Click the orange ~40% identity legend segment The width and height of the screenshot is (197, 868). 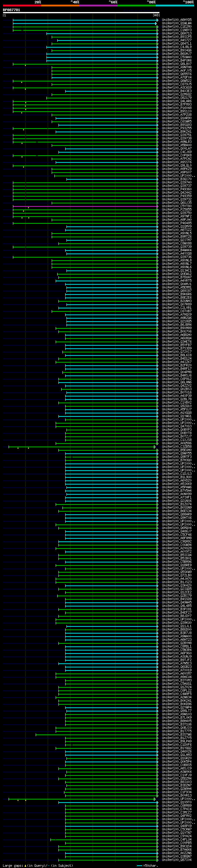[x=60, y=6]
